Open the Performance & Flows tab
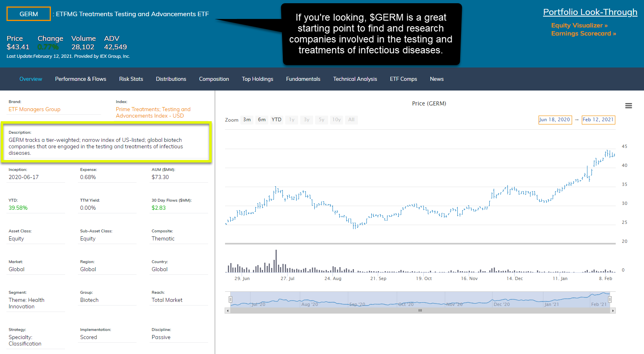 click(81, 79)
